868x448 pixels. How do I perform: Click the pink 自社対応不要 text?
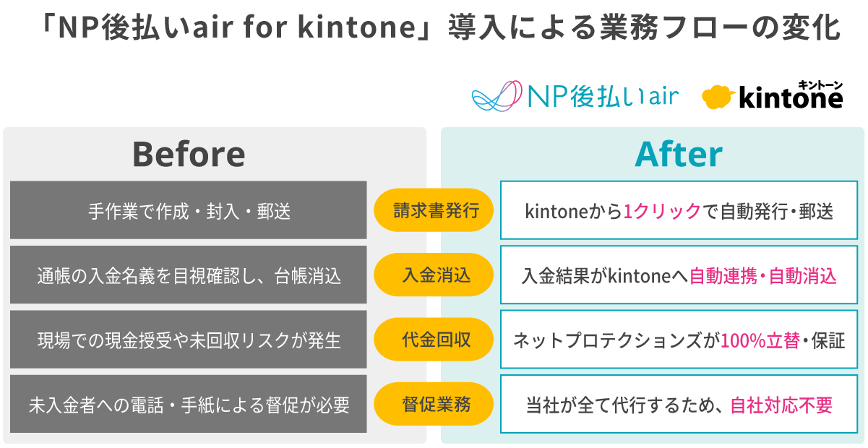tap(781, 405)
